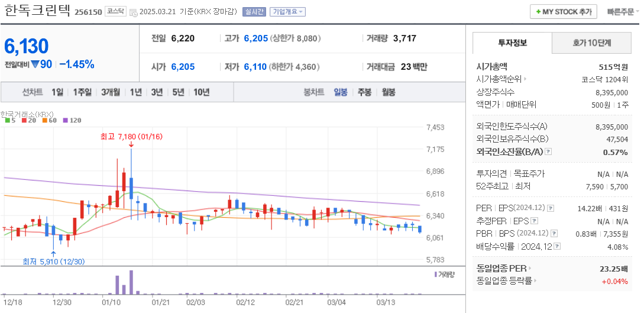Click the current price 6,130
This screenshot has height=313, width=644.
click(x=26, y=46)
